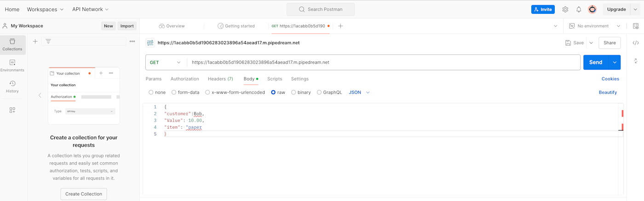Select the none body type

(x=151, y=92)
